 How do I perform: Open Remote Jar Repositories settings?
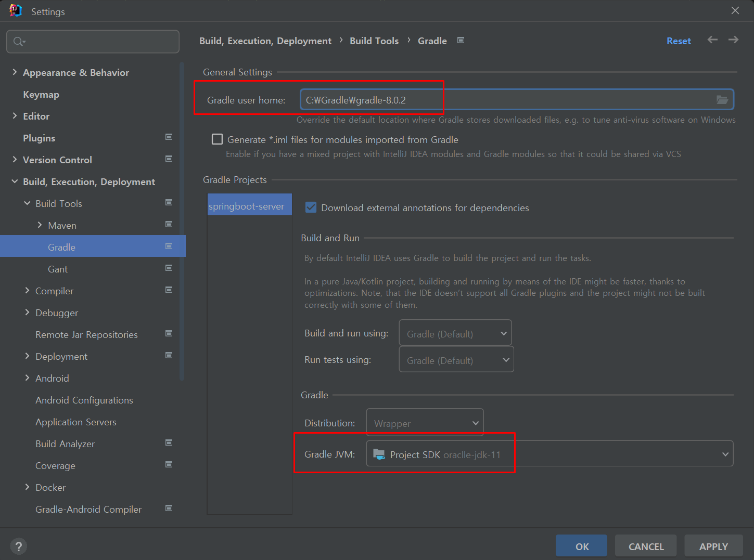tap(86, 334)
